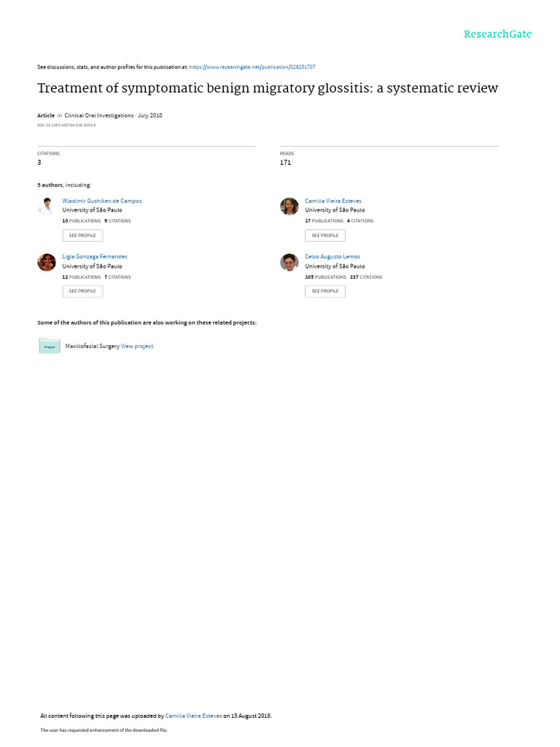Click See Profile under Wladimir Gushiken de Campos

(x=82, y=236)
